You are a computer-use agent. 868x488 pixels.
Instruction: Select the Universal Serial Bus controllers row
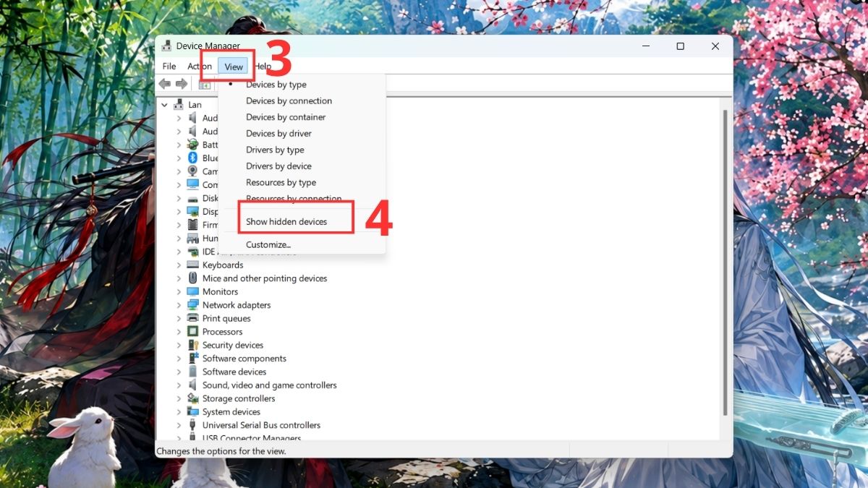click(261, 425)
